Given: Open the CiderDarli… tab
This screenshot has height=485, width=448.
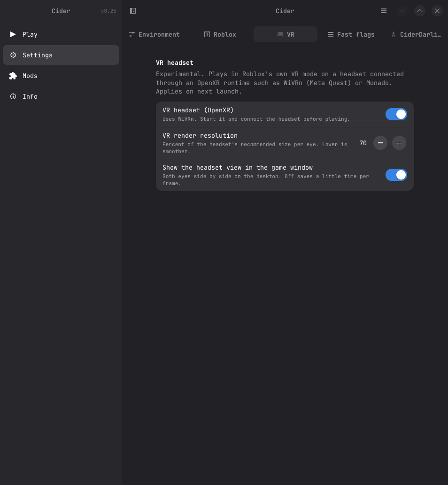Looking at the screenshot, I should point(416,34).
